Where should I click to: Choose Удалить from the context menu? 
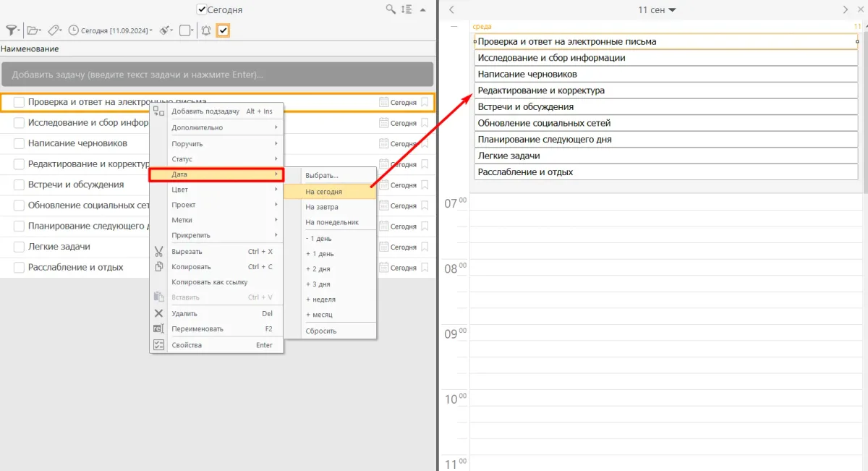[184, 313]
